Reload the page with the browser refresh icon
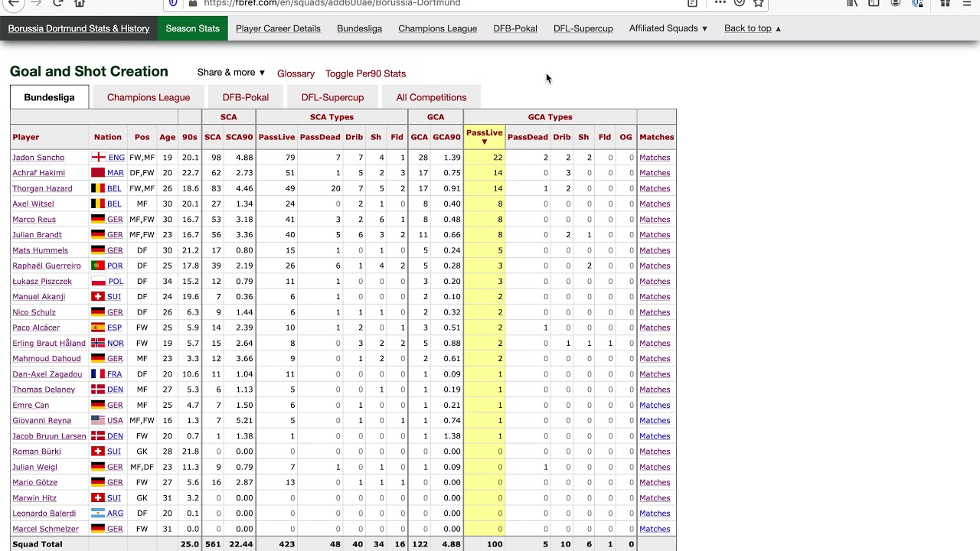The width and height of the screenshot is (980, 551). pyautogui.click(x=57, y=3)
